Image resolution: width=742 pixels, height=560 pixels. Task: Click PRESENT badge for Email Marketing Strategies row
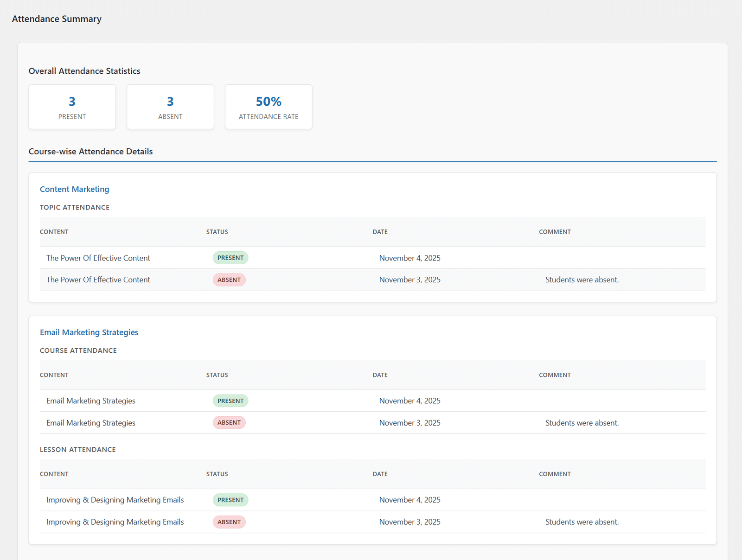(230, 401)
